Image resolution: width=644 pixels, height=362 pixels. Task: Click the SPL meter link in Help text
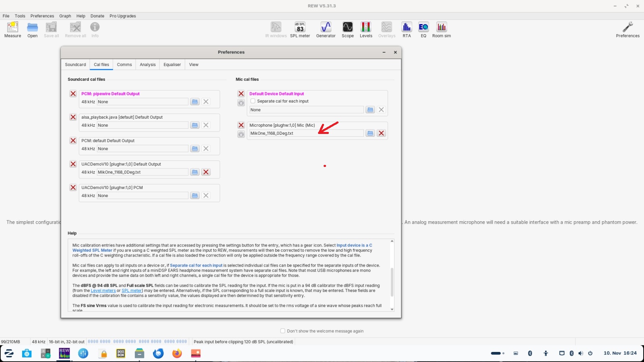[x=132, y=291]
